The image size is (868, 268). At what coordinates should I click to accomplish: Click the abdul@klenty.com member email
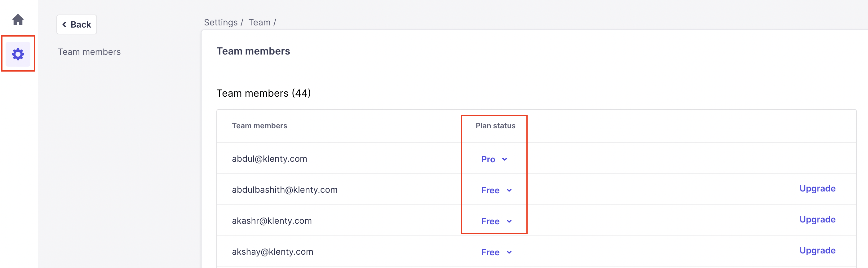[269, 159]
